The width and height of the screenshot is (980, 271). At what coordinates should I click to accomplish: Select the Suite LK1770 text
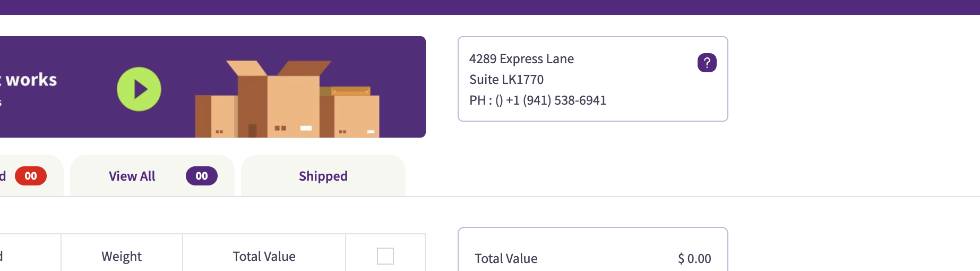tap(506, 80)
